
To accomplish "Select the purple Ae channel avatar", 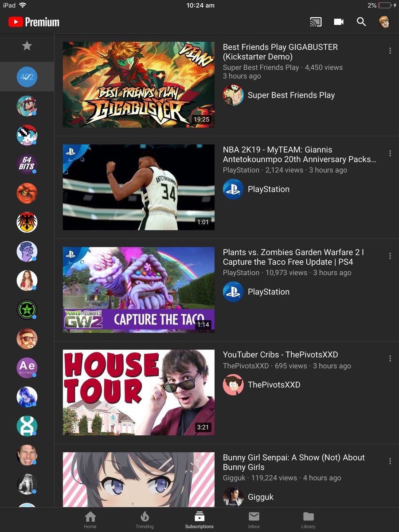I will [x=27, y=368].
